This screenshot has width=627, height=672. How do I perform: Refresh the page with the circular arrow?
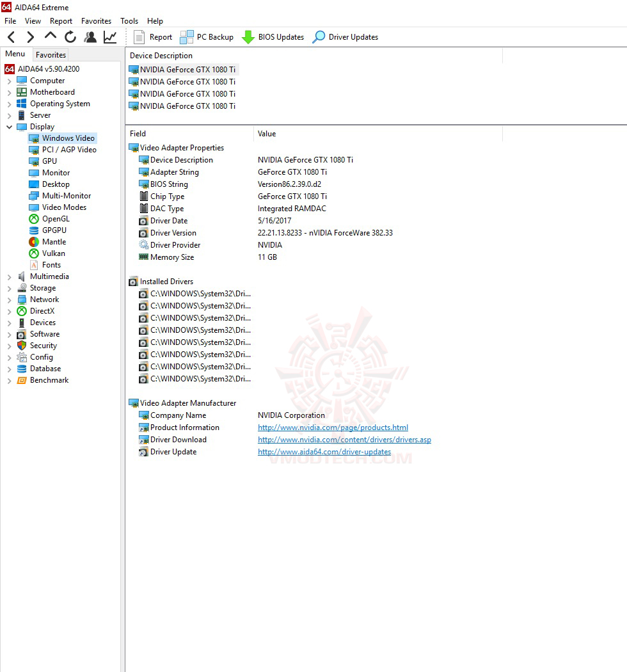tap(70, 37)
